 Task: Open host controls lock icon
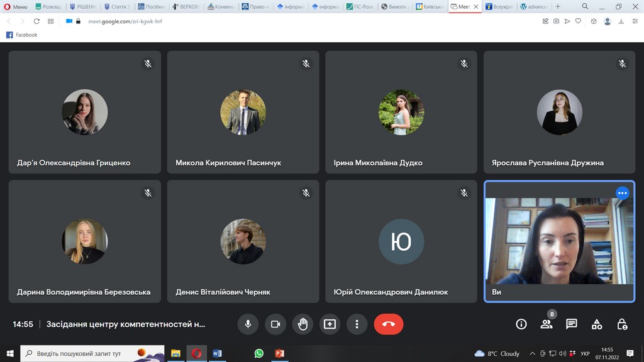622,324
